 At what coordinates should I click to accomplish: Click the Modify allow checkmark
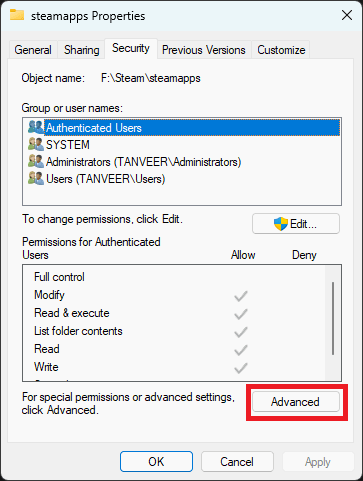coord(241,296)
